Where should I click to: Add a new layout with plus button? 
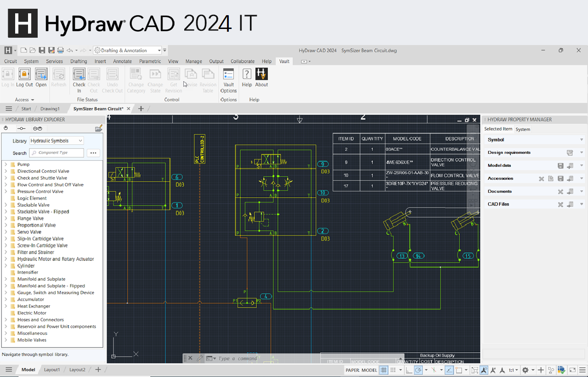98,370
